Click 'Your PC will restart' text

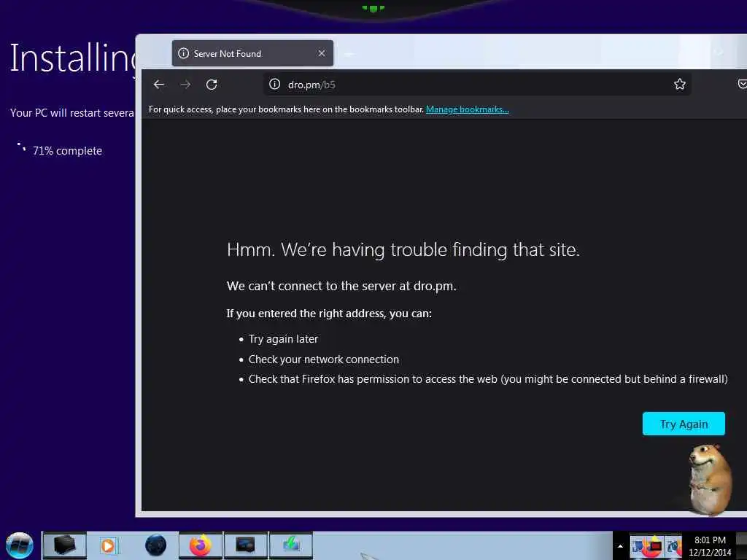(72, 113)
